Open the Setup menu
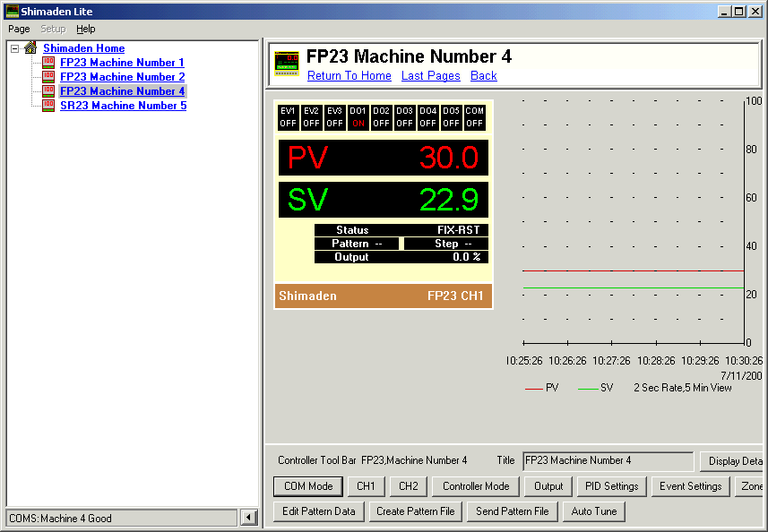Viewport: 768px width, 532px height. point(53,29)
